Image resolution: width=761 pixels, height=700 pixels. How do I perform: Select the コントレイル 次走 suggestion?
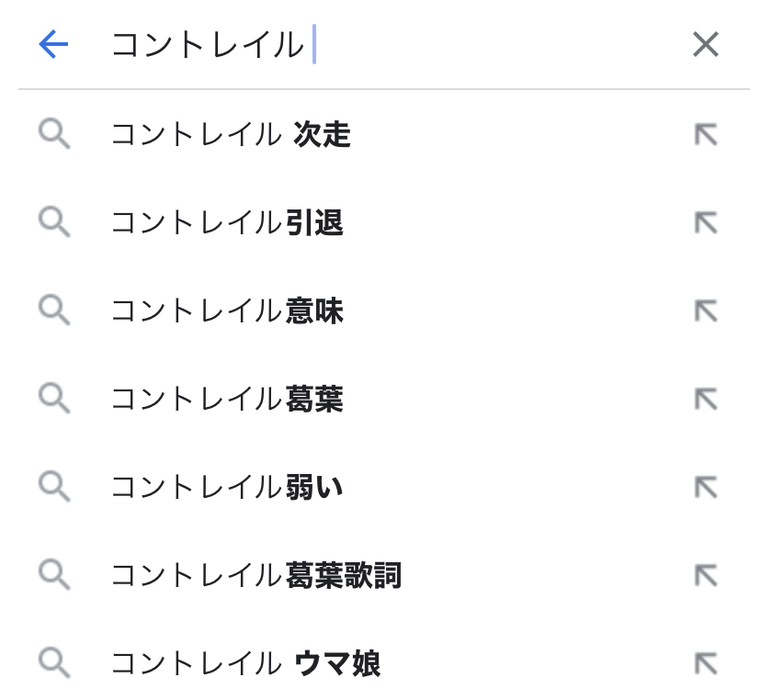tap(231, 135)
